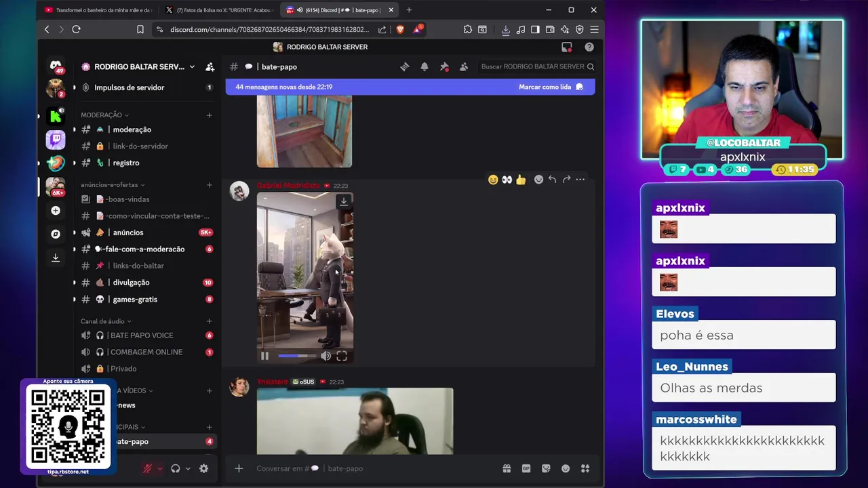Open GIF picker in message bar
Image resolution: width=868 pixels, height=488 pixels.
pos(526,468)
